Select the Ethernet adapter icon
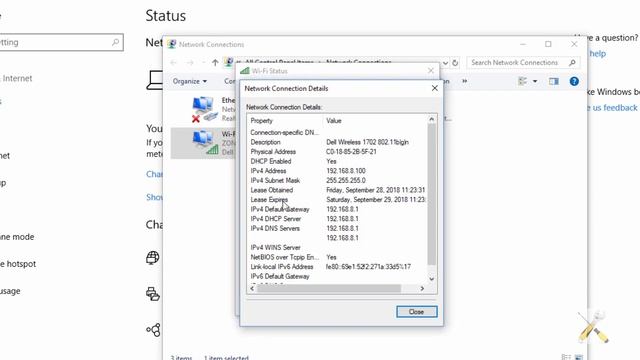640x360 pixels. (204, 109)
